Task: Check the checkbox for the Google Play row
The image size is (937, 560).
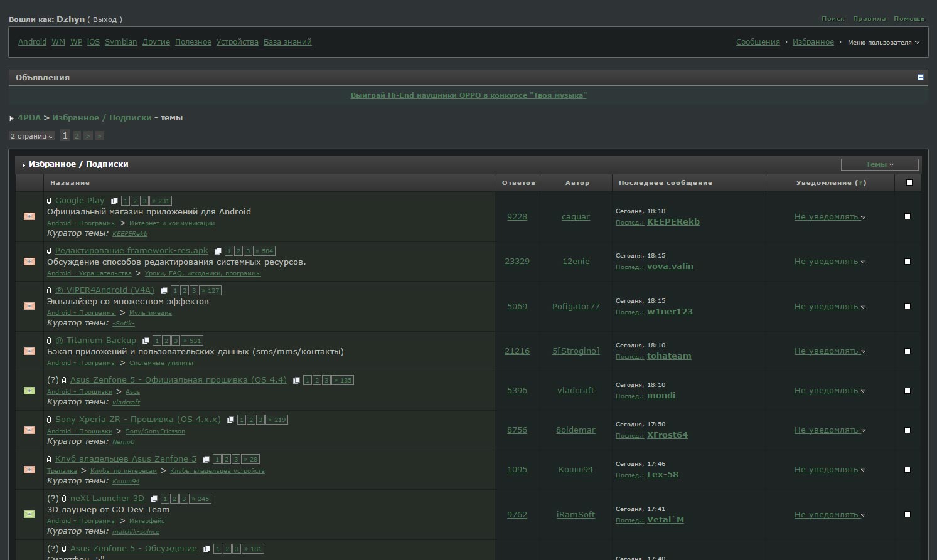Action: click(907, 216)
